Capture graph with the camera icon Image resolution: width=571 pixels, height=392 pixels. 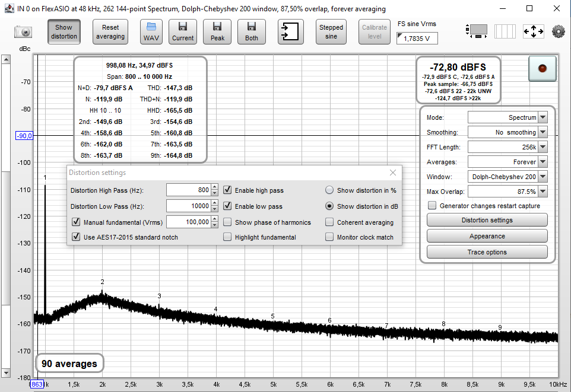pos(23,32)
